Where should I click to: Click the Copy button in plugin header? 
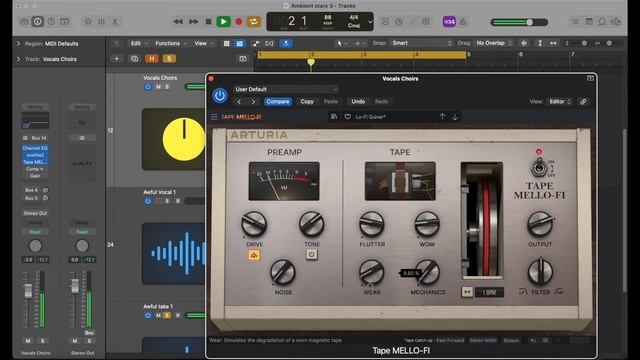pyautogui.click(x=307, y=102)
